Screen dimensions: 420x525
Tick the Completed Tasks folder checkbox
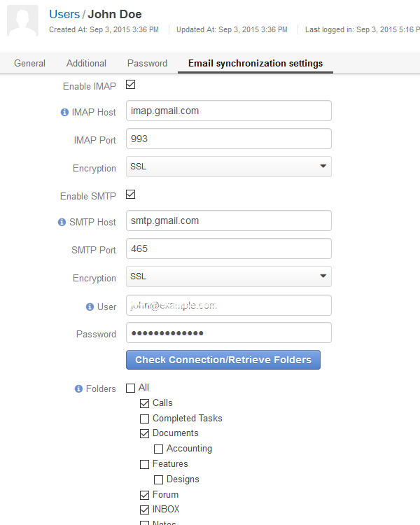[x=144, y=419]
